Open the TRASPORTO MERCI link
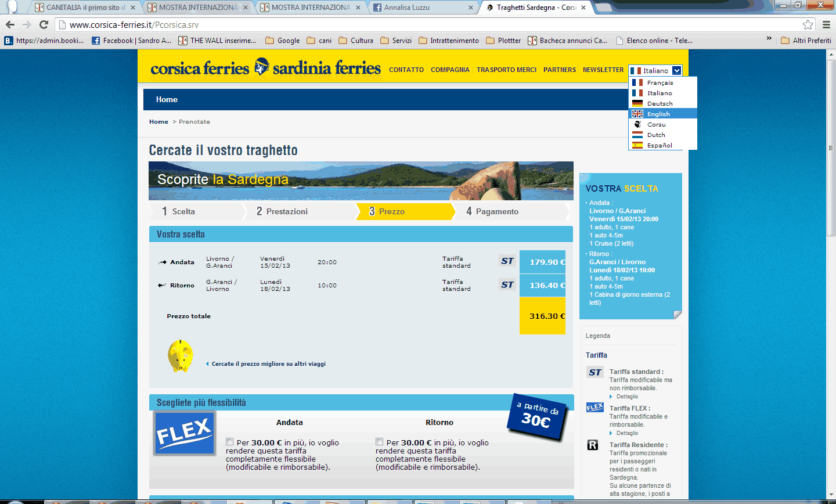The image size is (836, 504). coord(506,70)
